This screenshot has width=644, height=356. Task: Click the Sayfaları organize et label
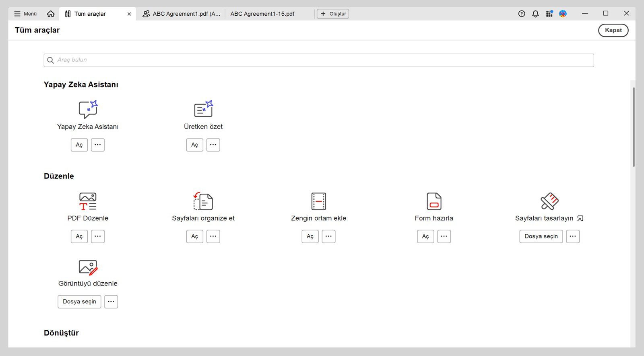pos(203,218)
